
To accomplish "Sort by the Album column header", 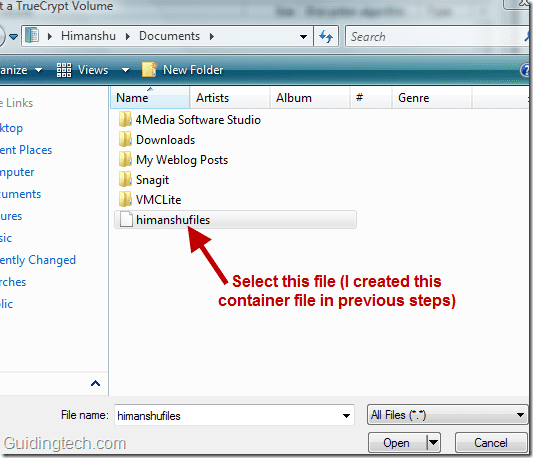I will pos(310,98).
